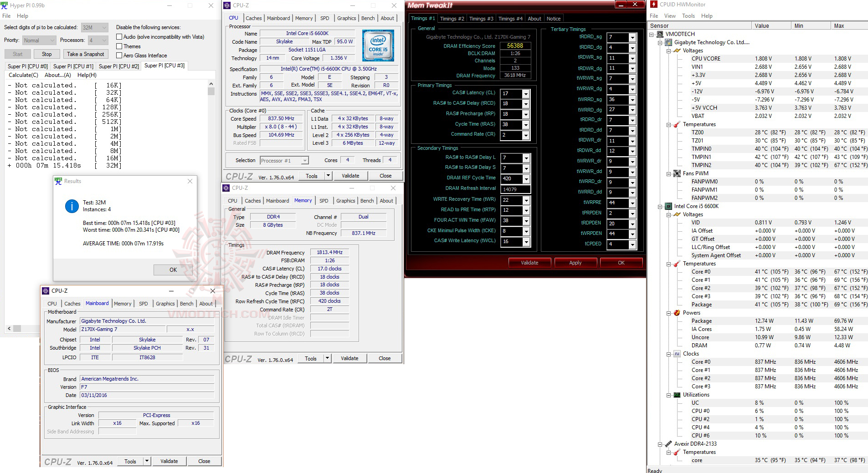The height and width of the screenshot is (473, 868).
Task: Open Graphics tab in CPU-Z Mainboard window
Action: pos(165,304)
